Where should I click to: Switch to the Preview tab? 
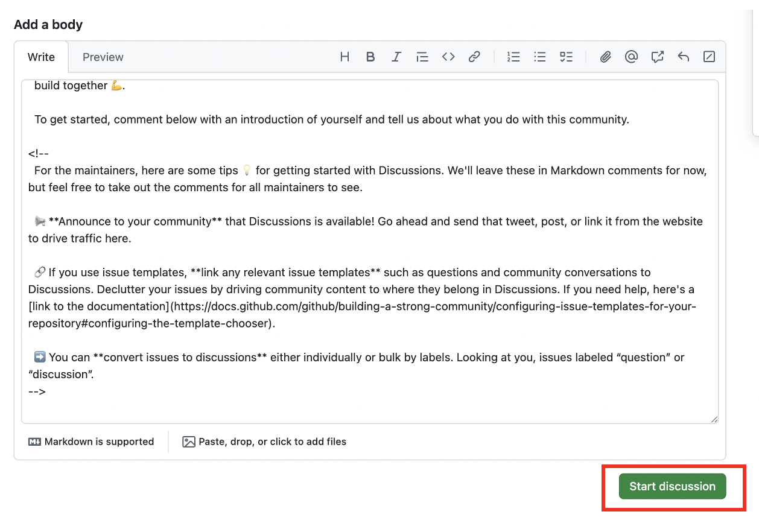coord(103,57)
